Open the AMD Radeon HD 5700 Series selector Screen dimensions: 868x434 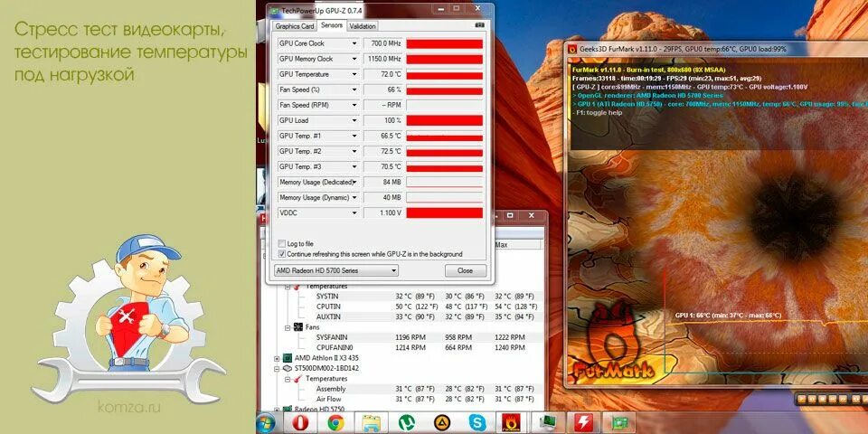pos(336,270)
